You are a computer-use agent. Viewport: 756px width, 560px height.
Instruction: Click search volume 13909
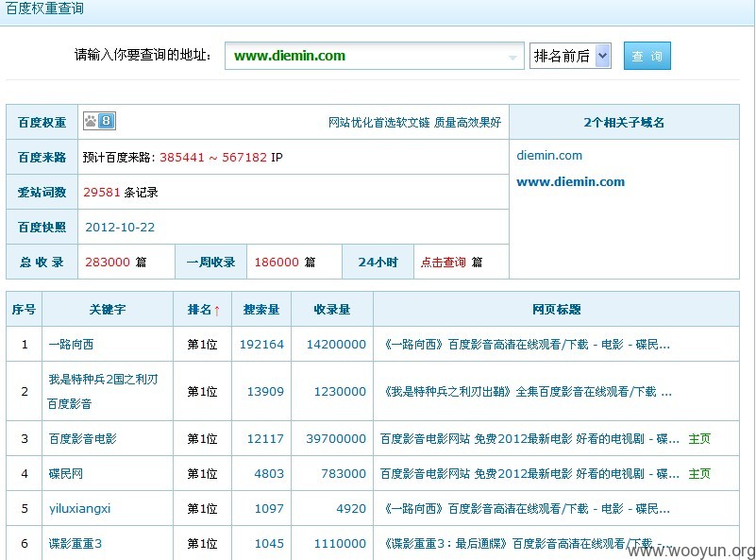(x=265, y=391)
